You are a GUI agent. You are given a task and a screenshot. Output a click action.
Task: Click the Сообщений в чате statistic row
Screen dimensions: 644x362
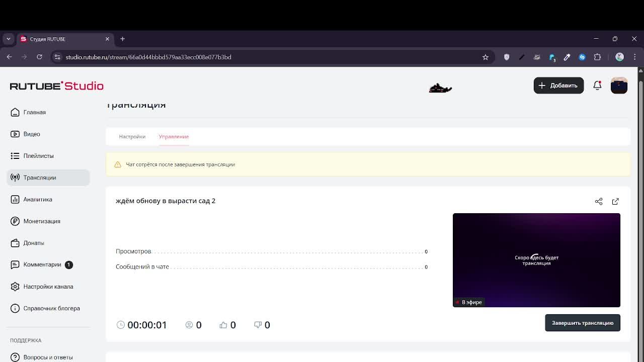coord(272,266)
